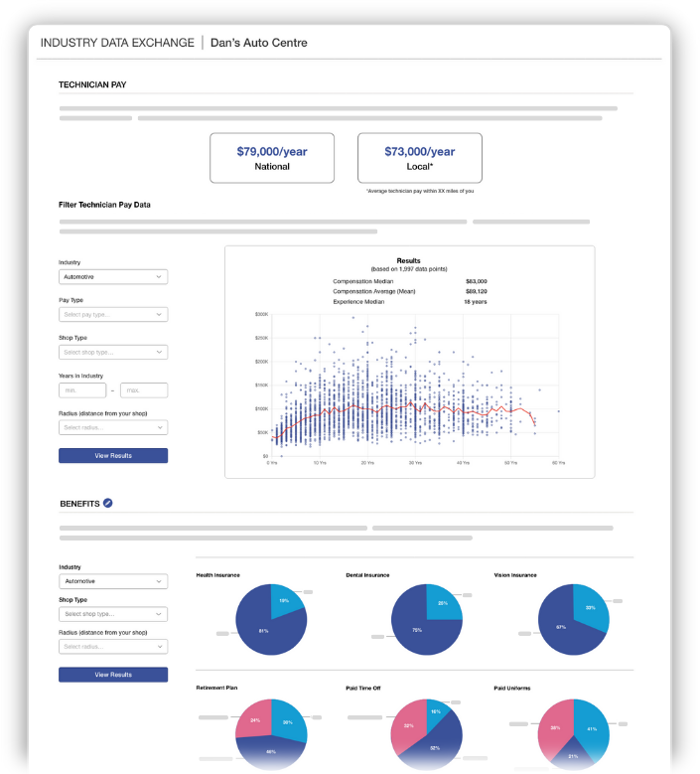Click View Results under Technician Pay filters

click(113, 456)
